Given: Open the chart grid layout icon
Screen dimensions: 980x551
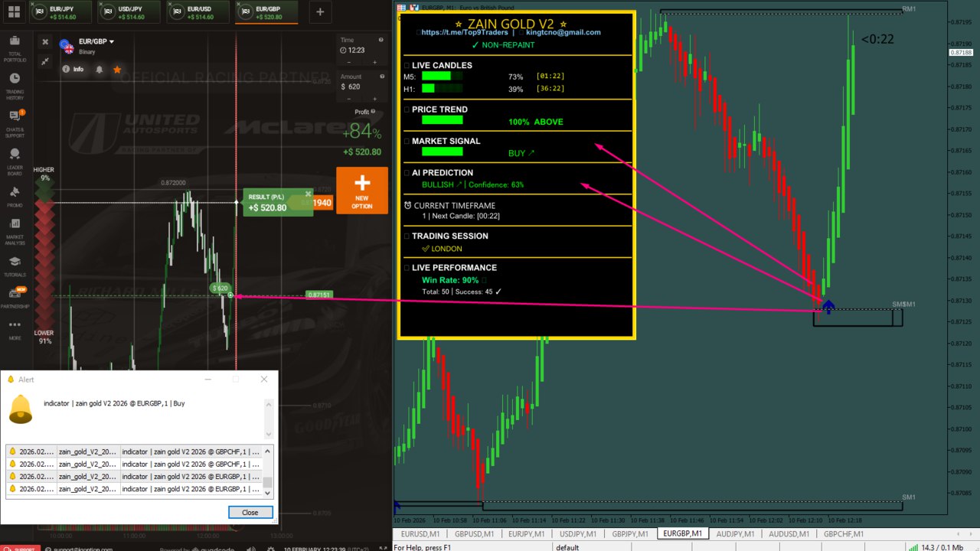Looking at the screenshot, I should tap(14, 11).
